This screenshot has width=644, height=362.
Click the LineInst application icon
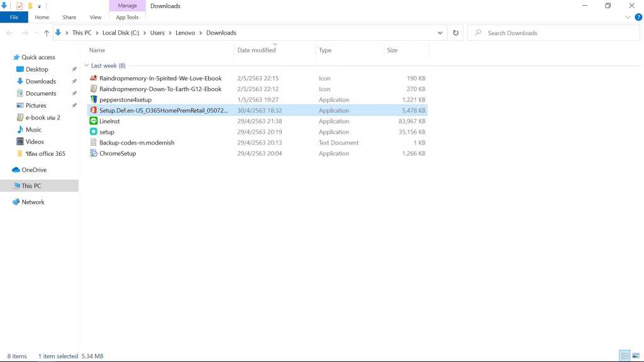(94, 121)
